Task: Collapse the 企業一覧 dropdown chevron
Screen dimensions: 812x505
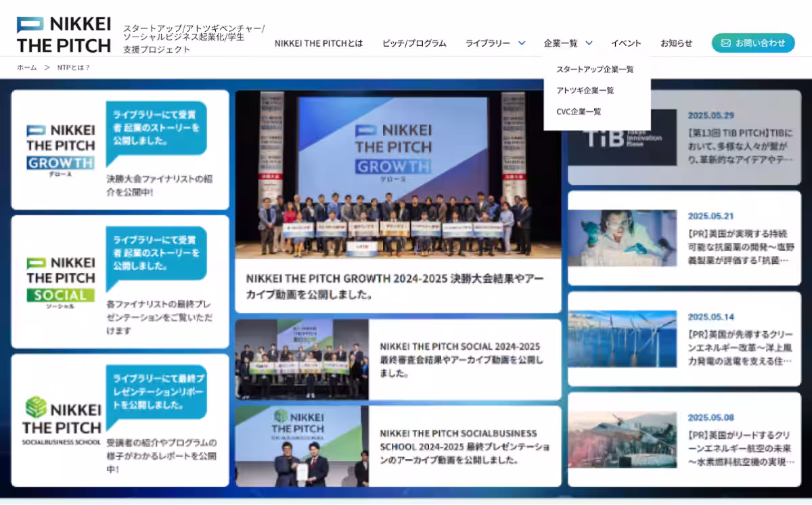Action: pyautogui.click(x=589, y=43)
